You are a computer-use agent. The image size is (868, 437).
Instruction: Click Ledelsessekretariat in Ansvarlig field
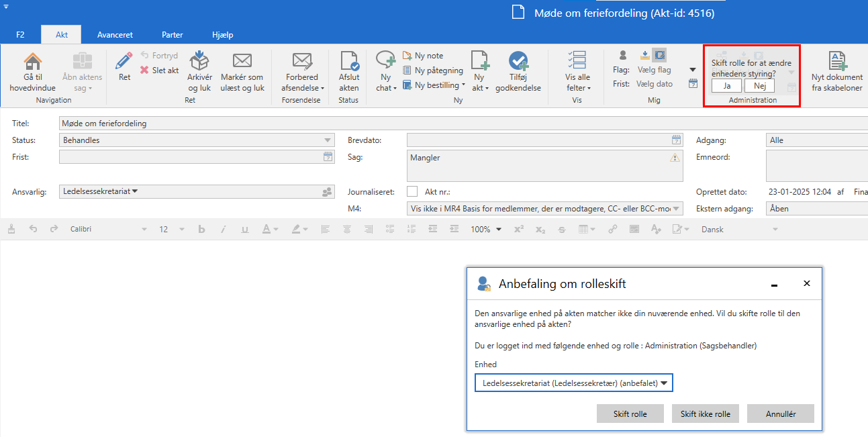[x=100, y=191]
